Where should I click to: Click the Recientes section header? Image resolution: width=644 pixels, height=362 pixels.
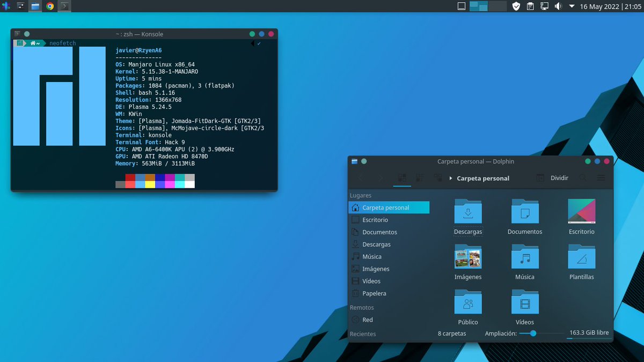click(x=363, y=334)
